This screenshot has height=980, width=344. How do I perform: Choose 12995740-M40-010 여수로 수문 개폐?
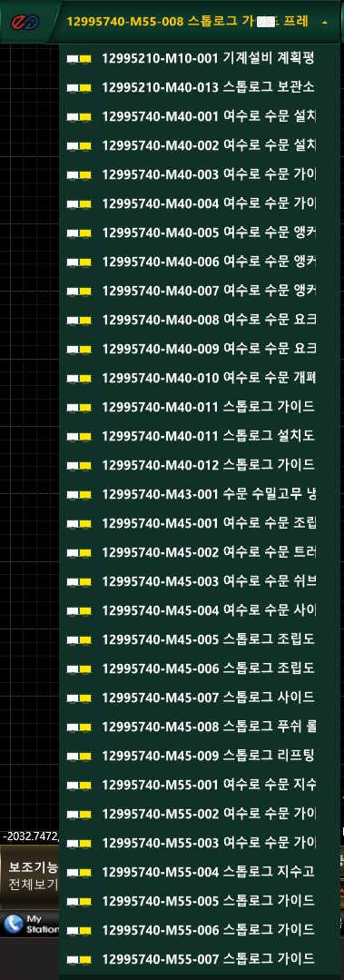click(x=199, y=378)
